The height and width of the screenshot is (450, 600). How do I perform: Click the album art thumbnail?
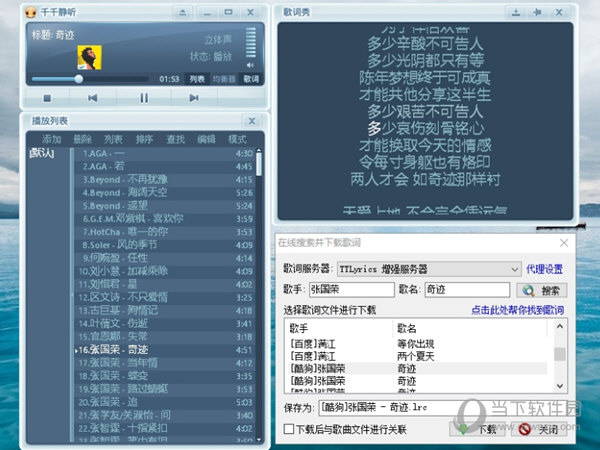90,57
